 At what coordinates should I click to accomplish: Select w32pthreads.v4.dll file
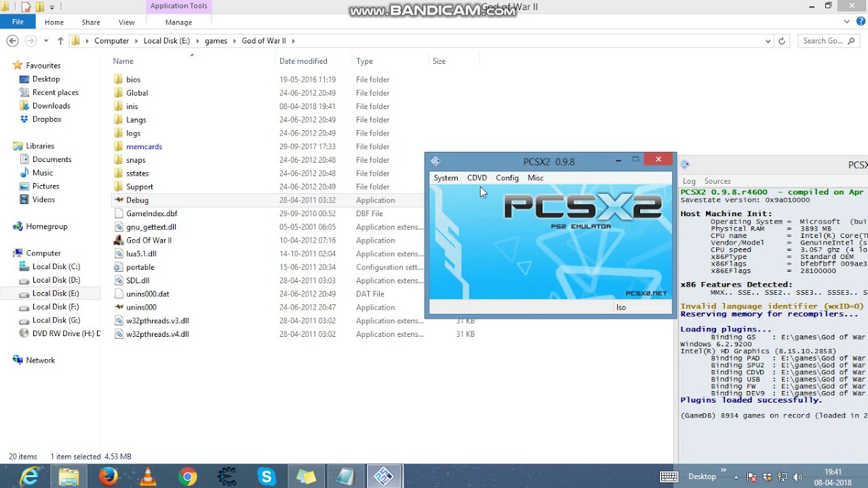click(x=157, y=334)
